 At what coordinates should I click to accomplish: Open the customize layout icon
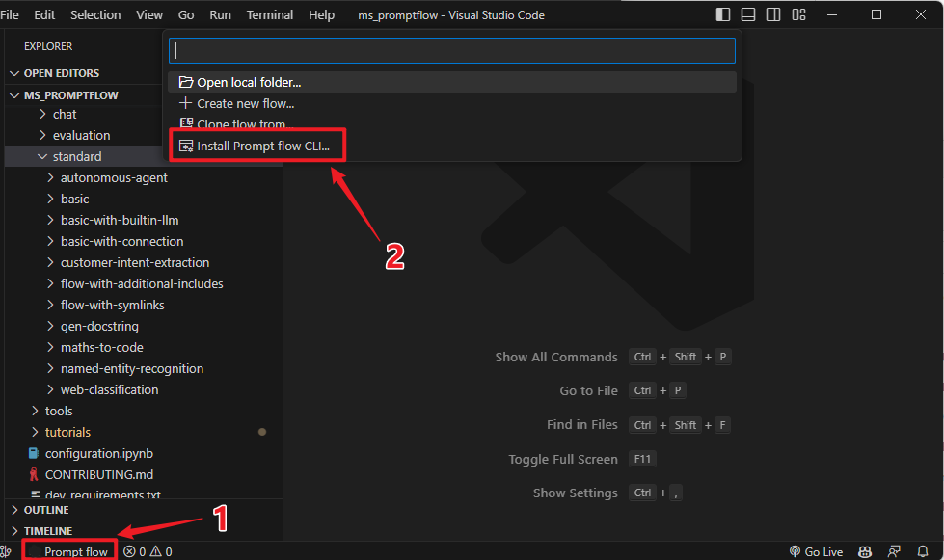(x=799, y=13)
